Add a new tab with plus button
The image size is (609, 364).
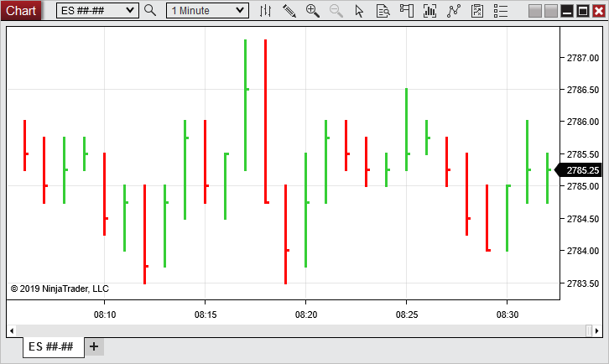(x=94, y=346)
